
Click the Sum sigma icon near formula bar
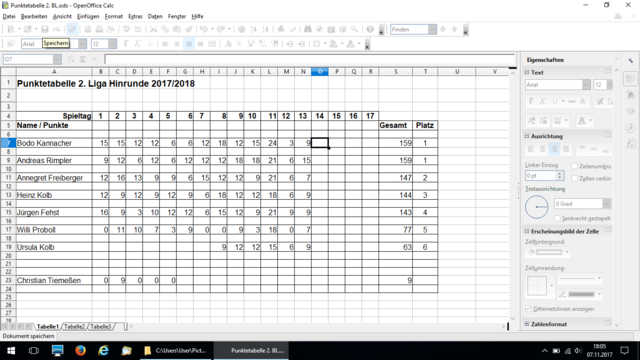coord(83,60)
